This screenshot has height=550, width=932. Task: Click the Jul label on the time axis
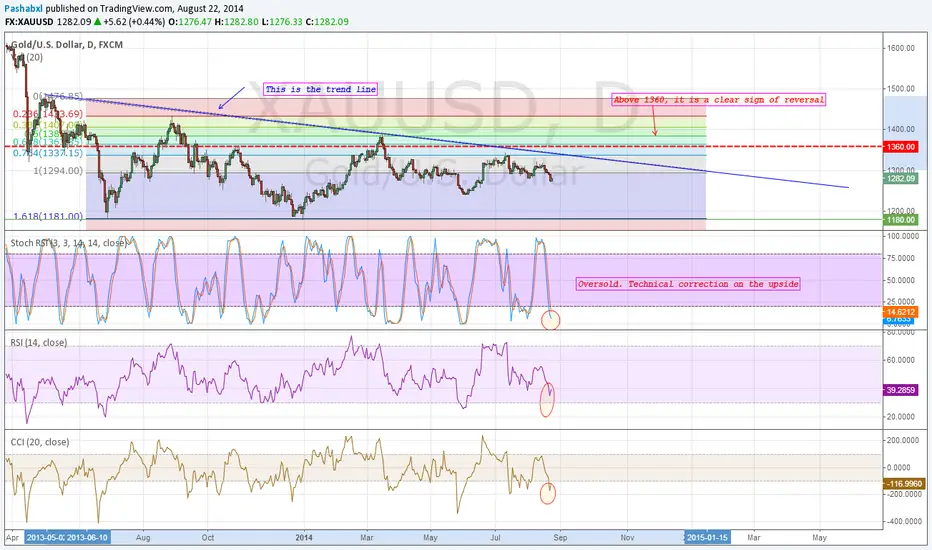coord(495,538)
